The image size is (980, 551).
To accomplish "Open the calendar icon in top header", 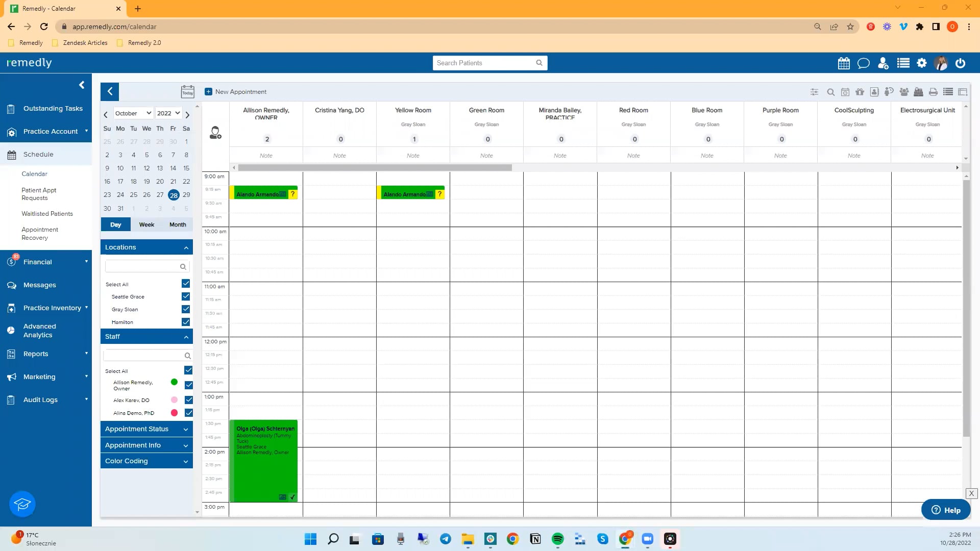I will [x=844, y=63].
